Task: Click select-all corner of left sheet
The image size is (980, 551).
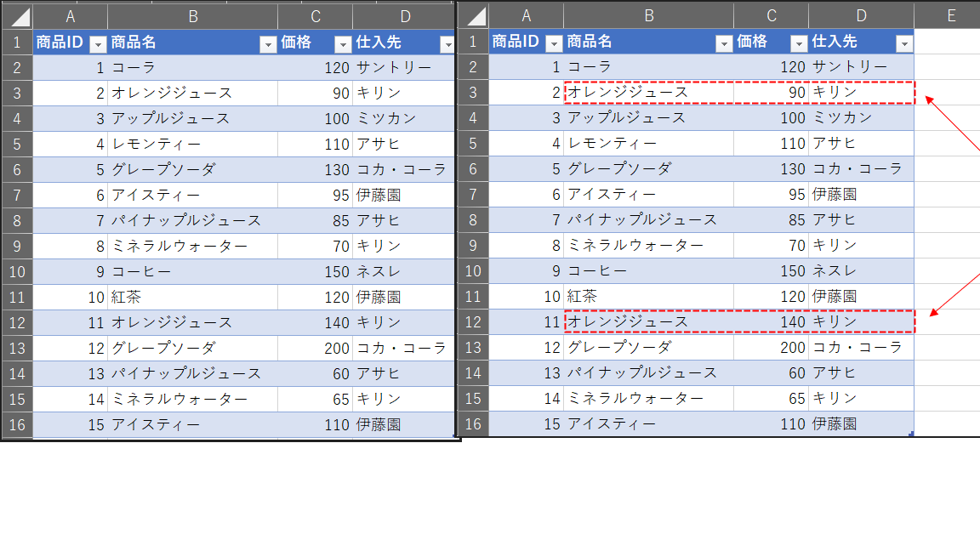Action: click(x=18, y=17)
